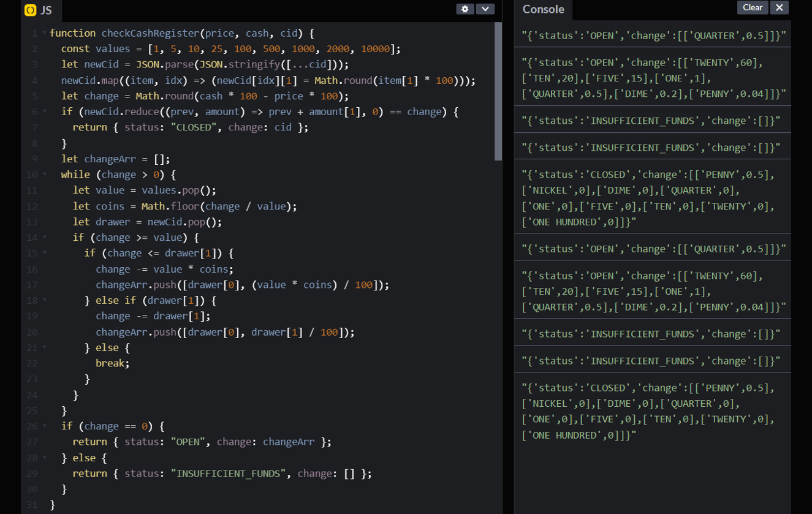Fold the while loop at line 10
This screenshot has height=514, width=812.
click(44, 175)
